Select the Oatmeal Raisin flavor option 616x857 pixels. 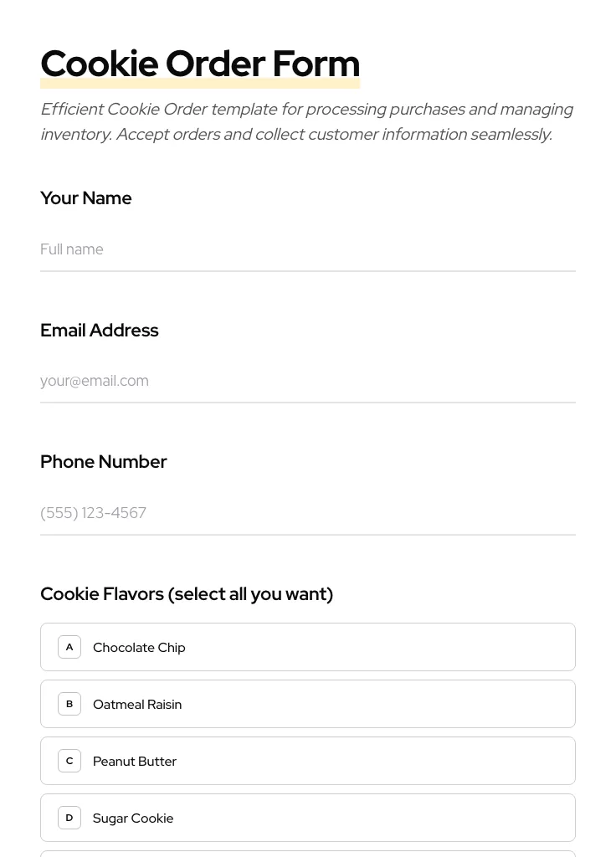(308, 704)
